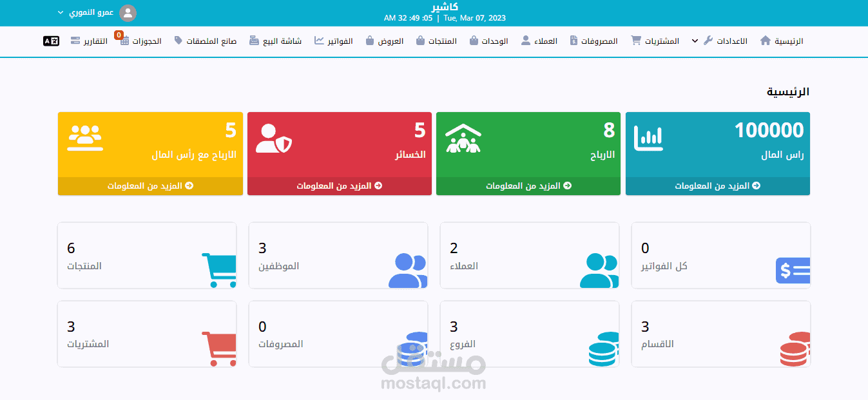Viewport: 868px width, 400px height.
Task: Click the bag icon beside العروض
Action: [370, 41]
